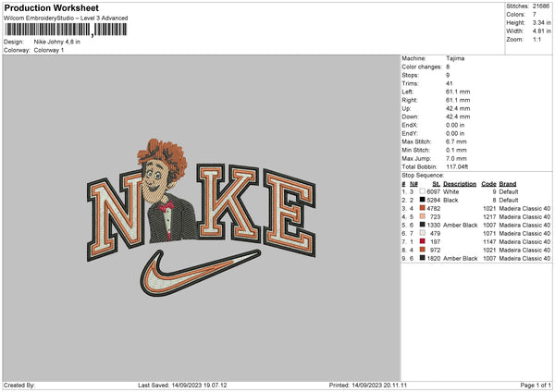Select the Nike swoosh in the design preview
Viewport: 555px width, 392px height.
coord(201,273)
